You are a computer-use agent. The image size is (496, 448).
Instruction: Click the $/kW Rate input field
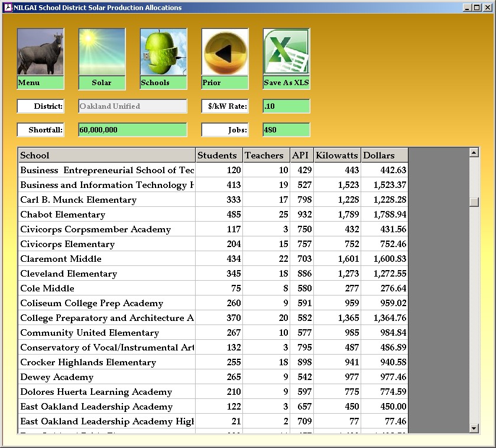pos(286,106)
